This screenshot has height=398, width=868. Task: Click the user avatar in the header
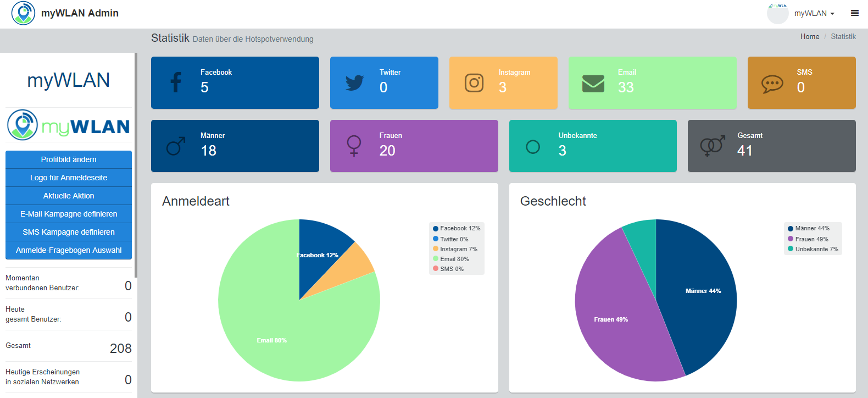(778, 13)
